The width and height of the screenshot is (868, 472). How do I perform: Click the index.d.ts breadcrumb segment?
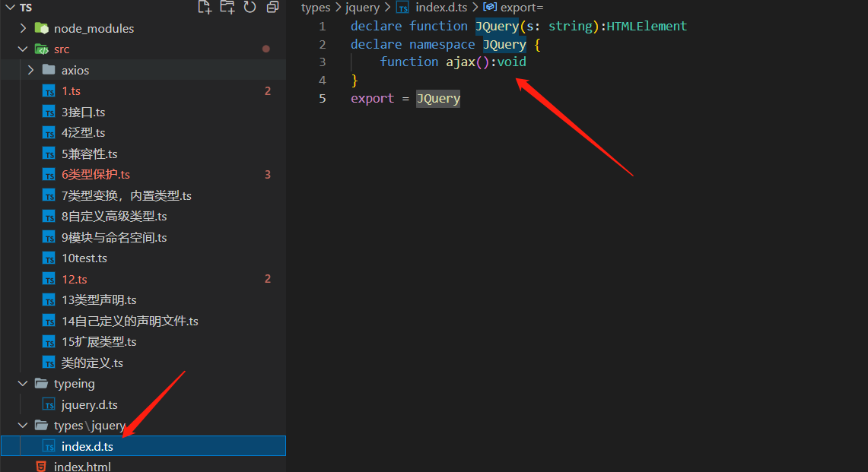click(x=441, y=7)
